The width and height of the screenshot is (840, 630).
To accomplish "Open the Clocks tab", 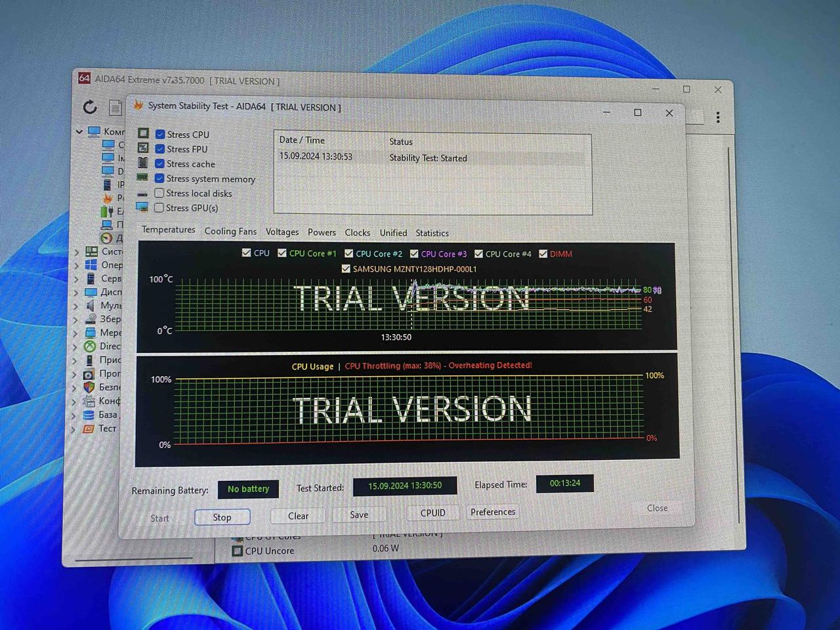I will [x=358, y=232].
